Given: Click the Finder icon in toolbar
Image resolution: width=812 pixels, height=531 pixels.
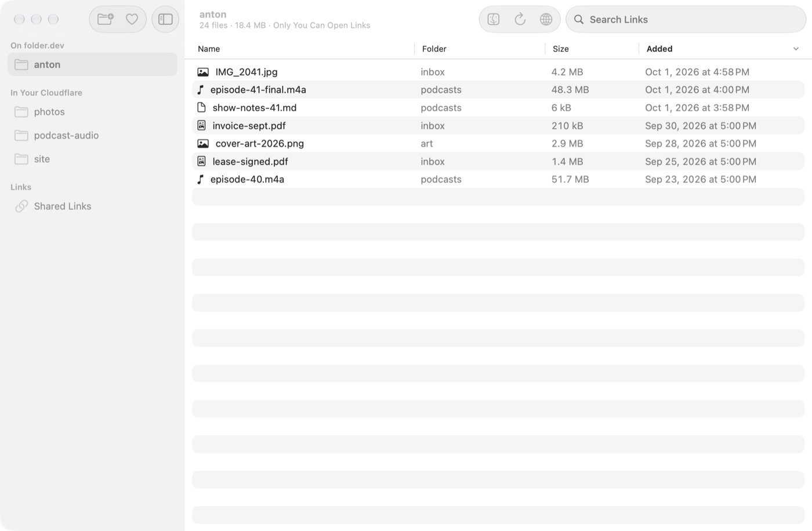Looking at the screenshot, I should pyautogui.click(x=494, y=19).
